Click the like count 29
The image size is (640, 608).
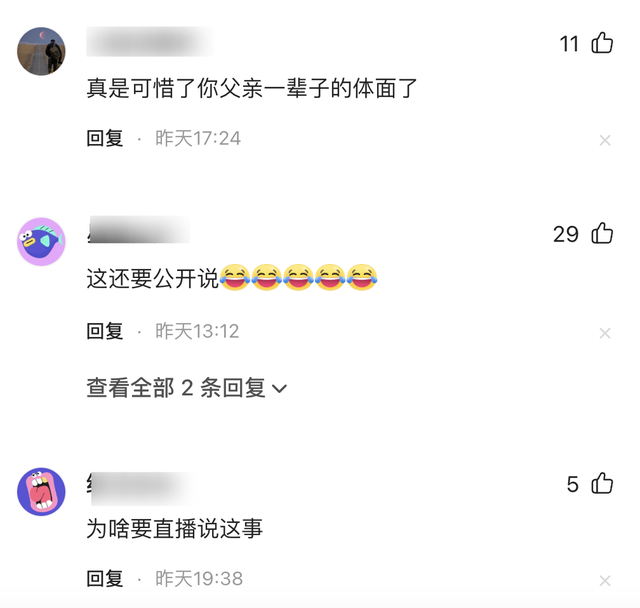tap(566, 234)
